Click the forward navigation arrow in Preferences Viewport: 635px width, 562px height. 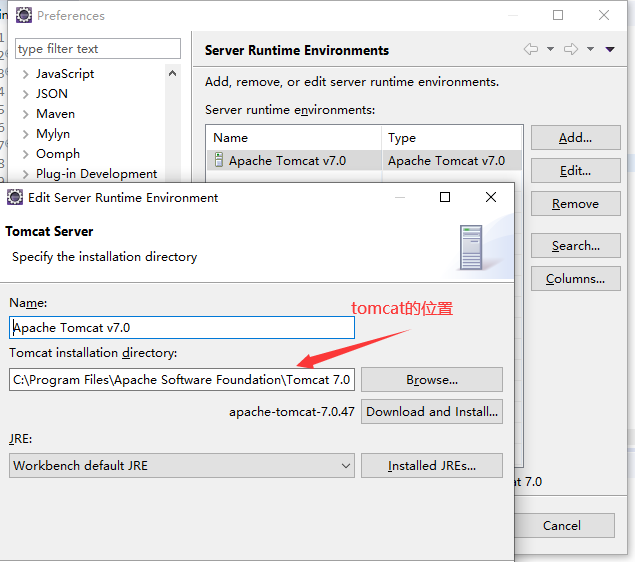pos(571,49)
